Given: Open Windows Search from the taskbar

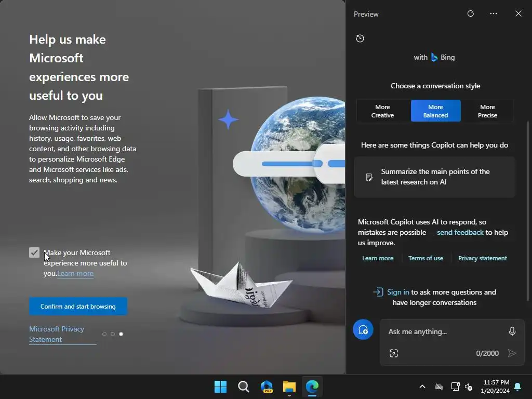Looking at the screenshot, I should (x=243, y=387).
